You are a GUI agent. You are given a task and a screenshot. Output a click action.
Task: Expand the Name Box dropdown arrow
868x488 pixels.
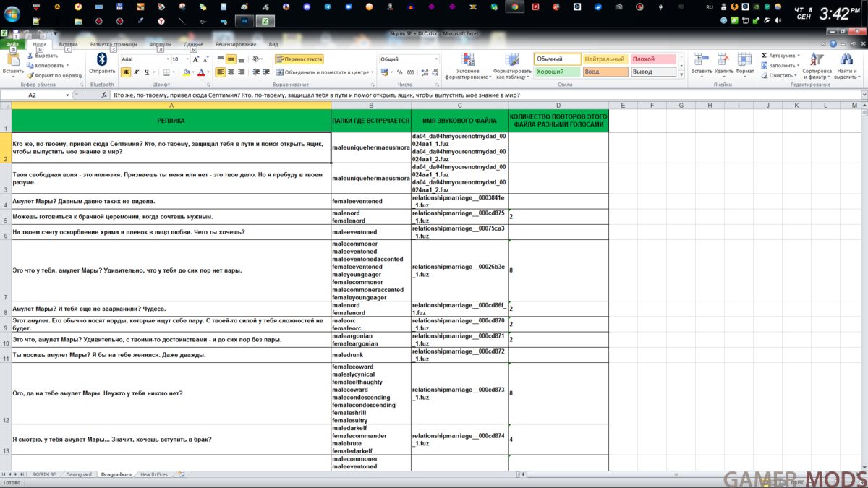click(x=67, y=95)
